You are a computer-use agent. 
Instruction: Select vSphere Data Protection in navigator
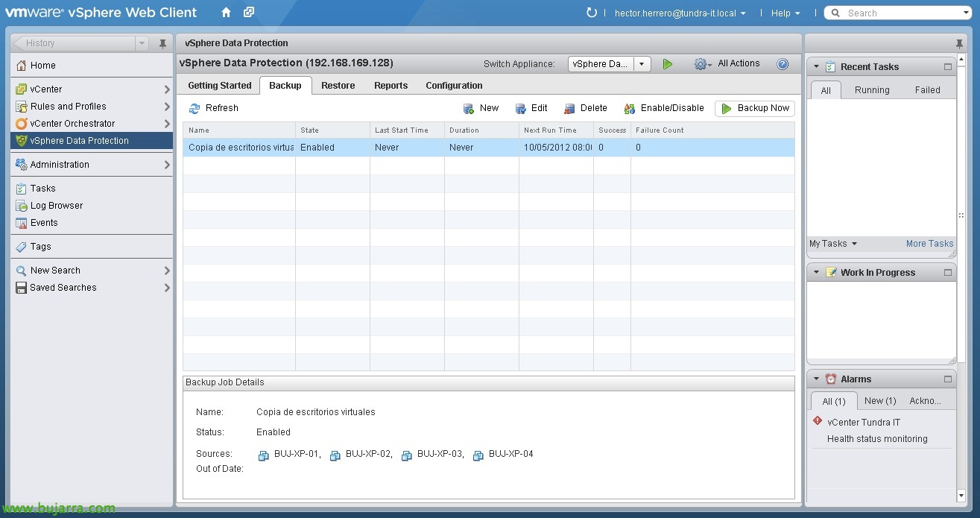point(92,141)
